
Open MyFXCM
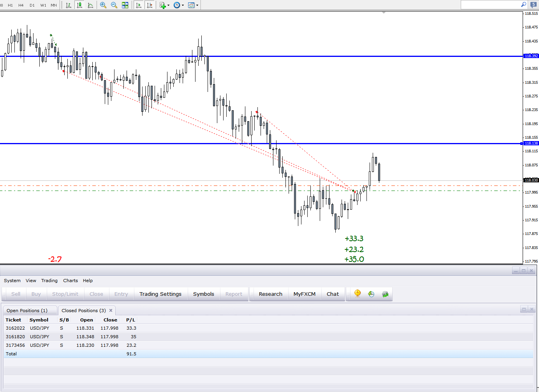point(305,294)
